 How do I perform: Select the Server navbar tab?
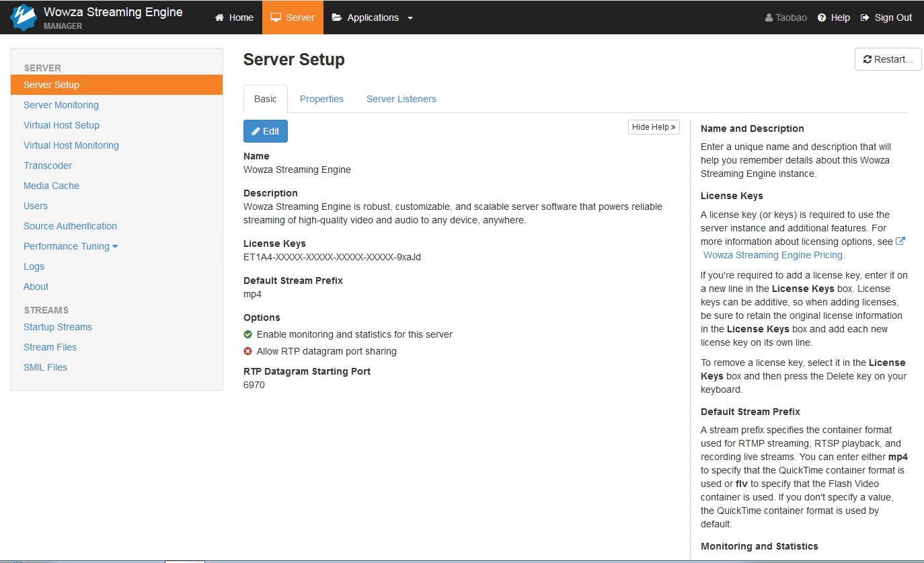coord(293,17)
